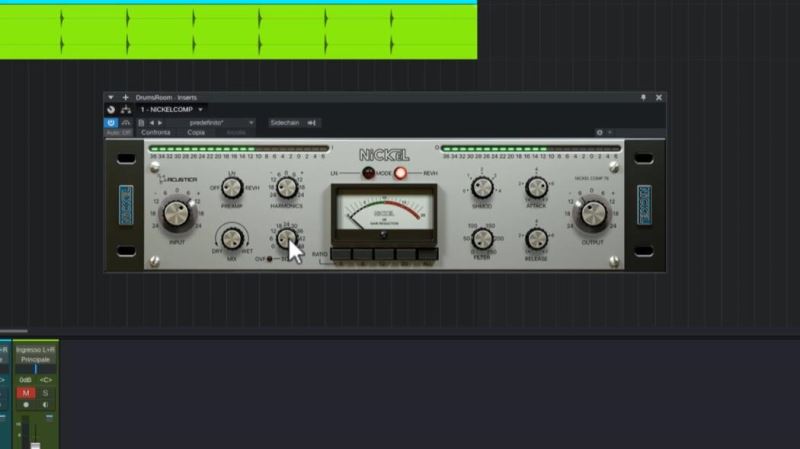Click the <C> pan value field
The height and width of the screenshot is (449, 800).
45,380
